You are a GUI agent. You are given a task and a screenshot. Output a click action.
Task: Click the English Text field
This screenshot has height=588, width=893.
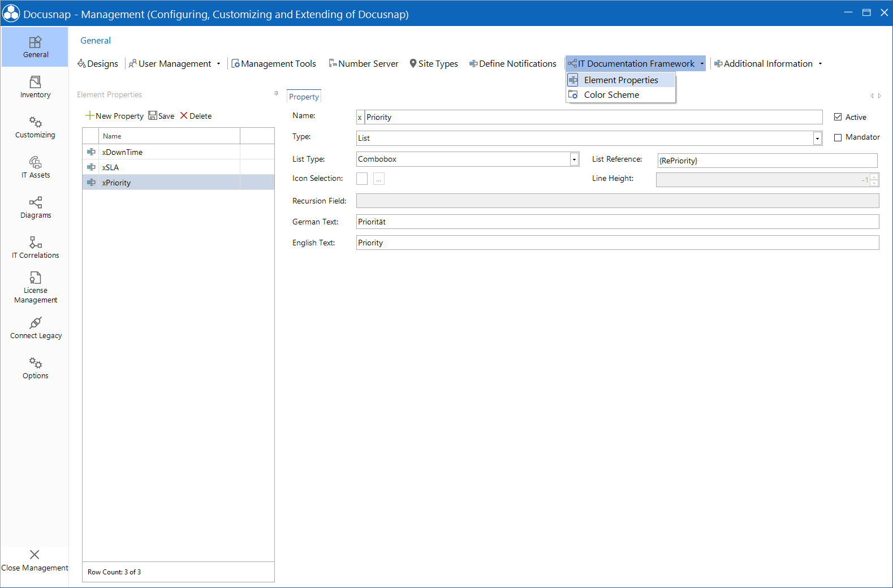(x=618, y=243)
